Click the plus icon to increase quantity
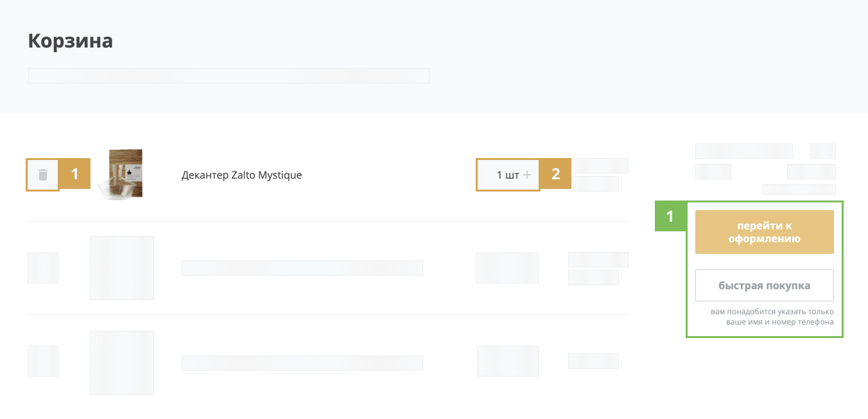 pyautogui.click(x=527, y=175)
